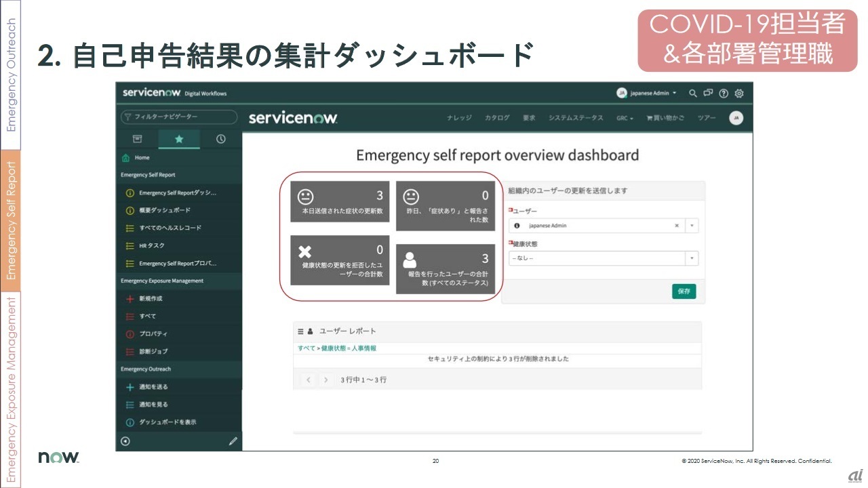
Task: Click the list icon beside 通知を見る
Action: [130, 405]
